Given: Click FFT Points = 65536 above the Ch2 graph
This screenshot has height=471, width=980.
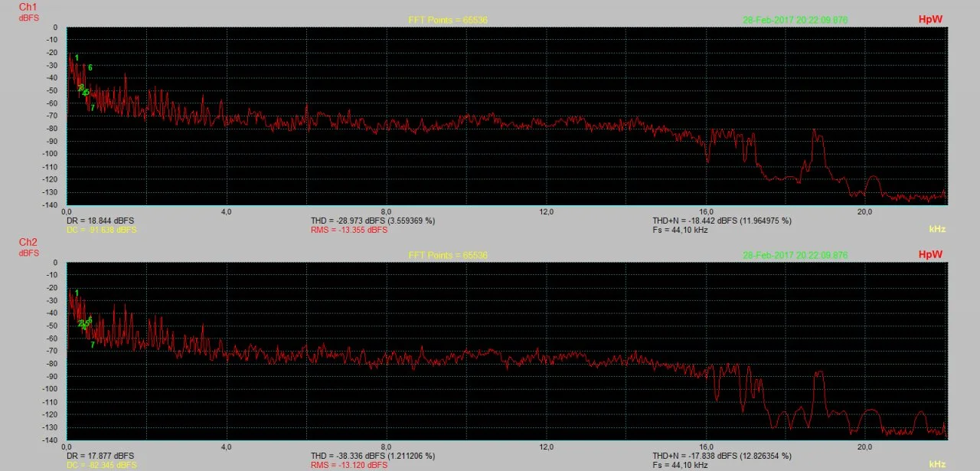Looking at the screenshot, I should coord(448,255).
